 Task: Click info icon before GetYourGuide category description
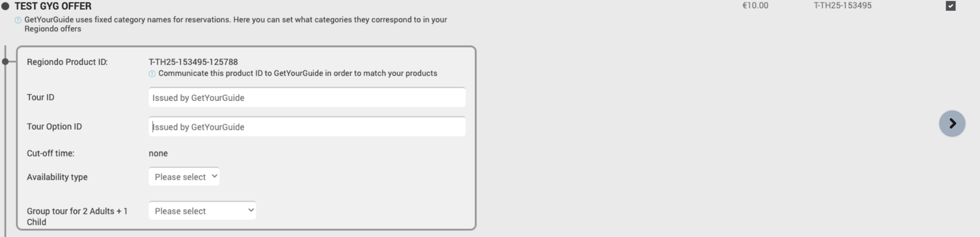[x=18, y=20]
